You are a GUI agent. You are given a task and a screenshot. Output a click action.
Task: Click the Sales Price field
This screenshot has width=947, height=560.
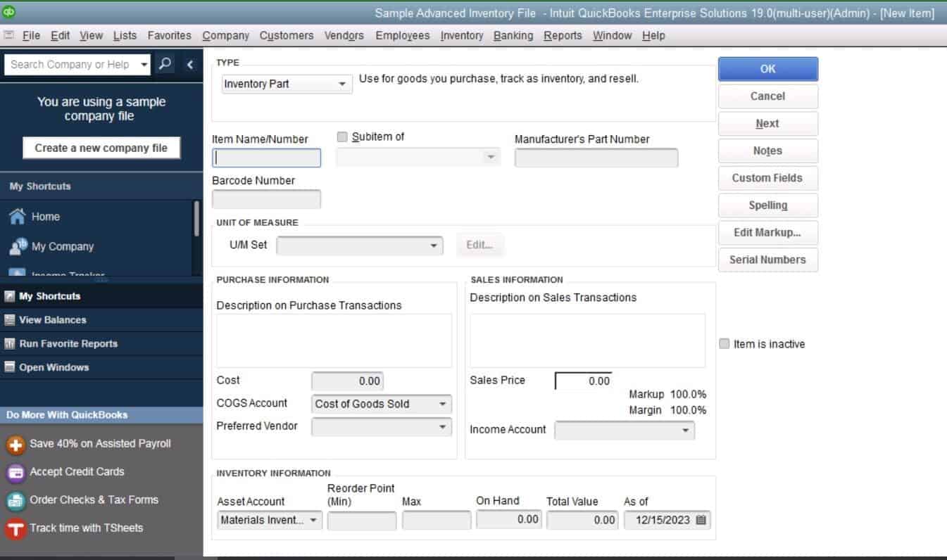(x=584, y=381)
